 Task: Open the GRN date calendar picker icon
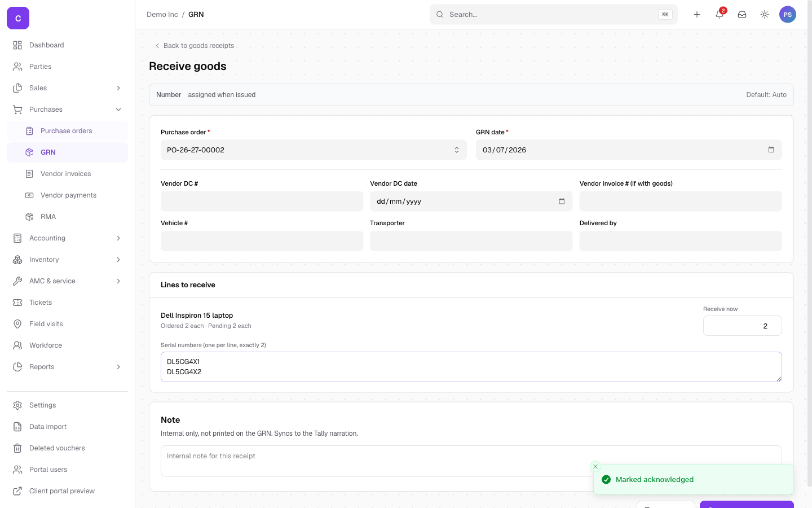pos(771,150)
